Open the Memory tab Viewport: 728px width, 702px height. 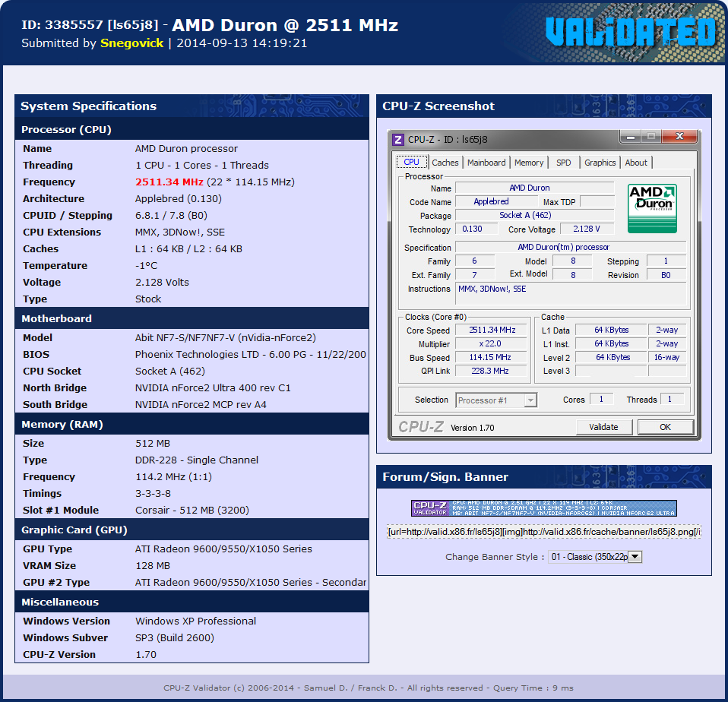[x=528, y=163]
